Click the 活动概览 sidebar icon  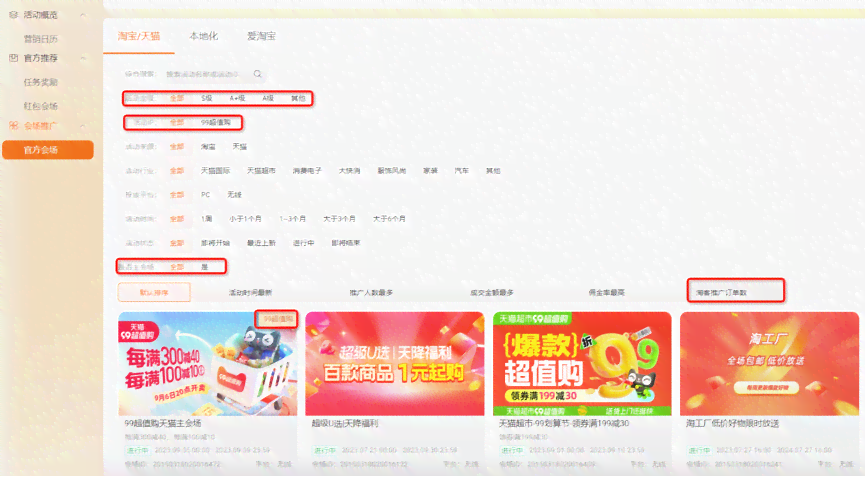[x=13, y=15]
